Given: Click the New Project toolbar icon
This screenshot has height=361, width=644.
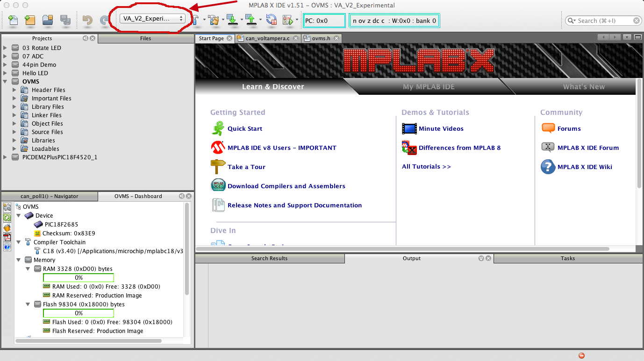Looking at the screenshot, I should [30, 20].
